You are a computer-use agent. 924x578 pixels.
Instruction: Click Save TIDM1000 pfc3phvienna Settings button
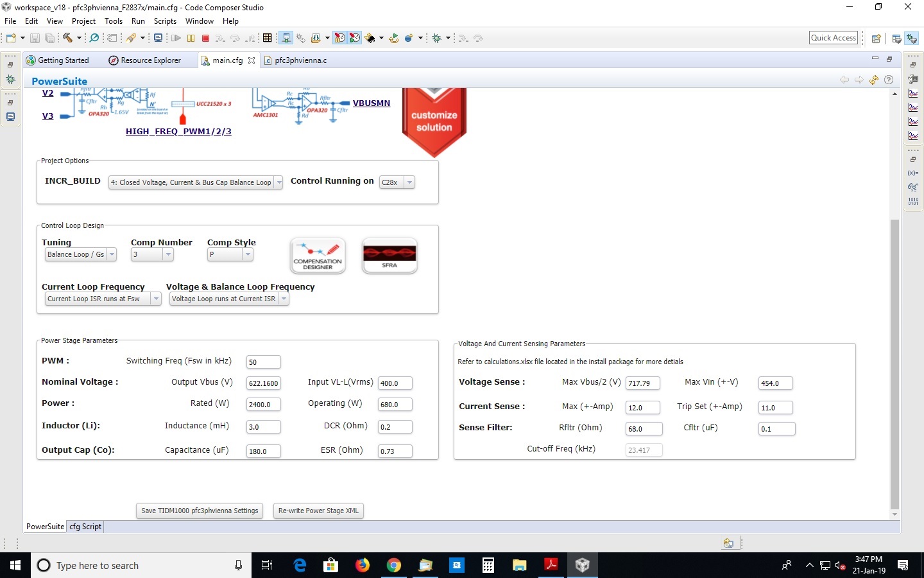pyautogui.click(x=200, y=511)
